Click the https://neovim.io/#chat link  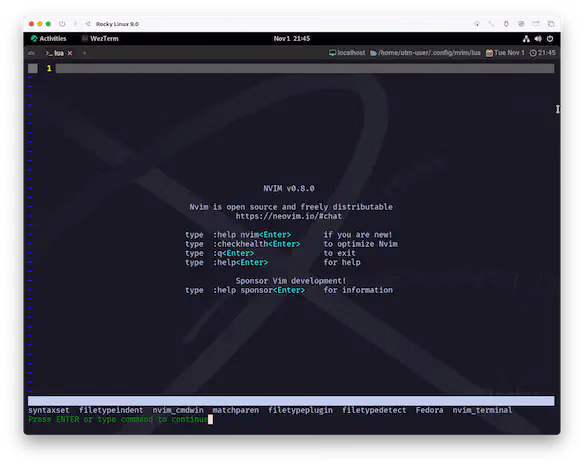288,216
